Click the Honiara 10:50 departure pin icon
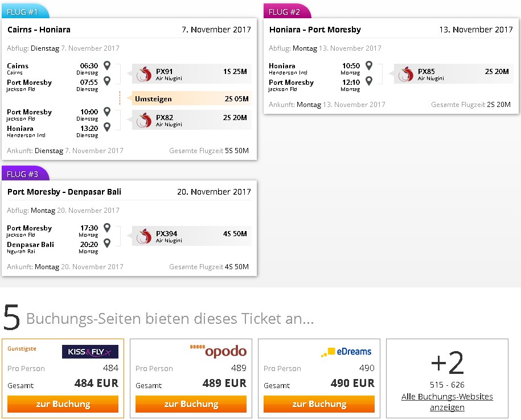The height and width of the screenshot is (420, 521). click(x=369, y=65)
